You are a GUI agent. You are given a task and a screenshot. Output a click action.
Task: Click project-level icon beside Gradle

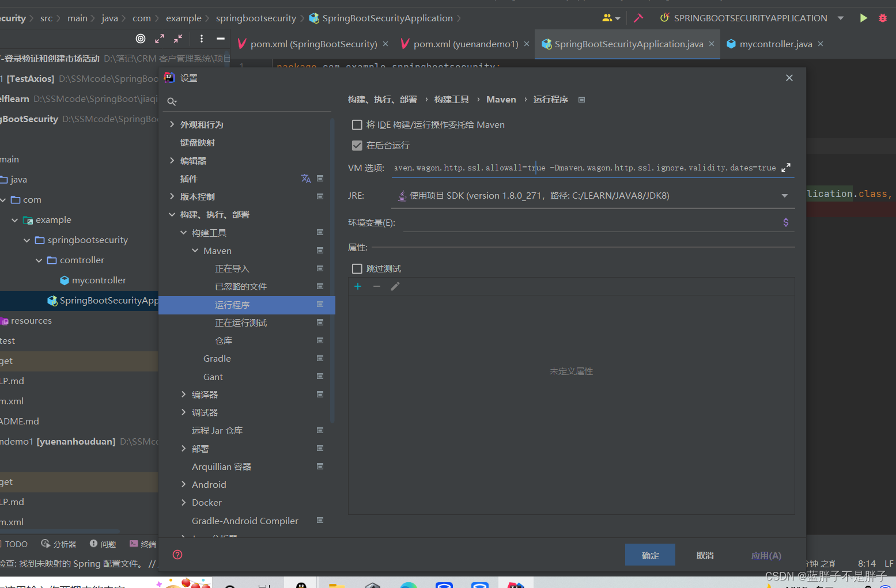pyautogui.click(x=320, y=358)
